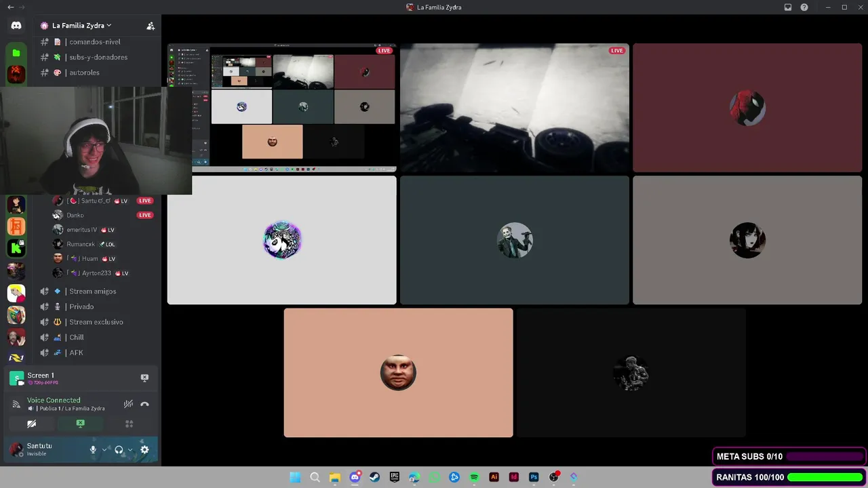Focus the white tile with panda avatar
The image size is (868, 488).
tap(282, 240)
